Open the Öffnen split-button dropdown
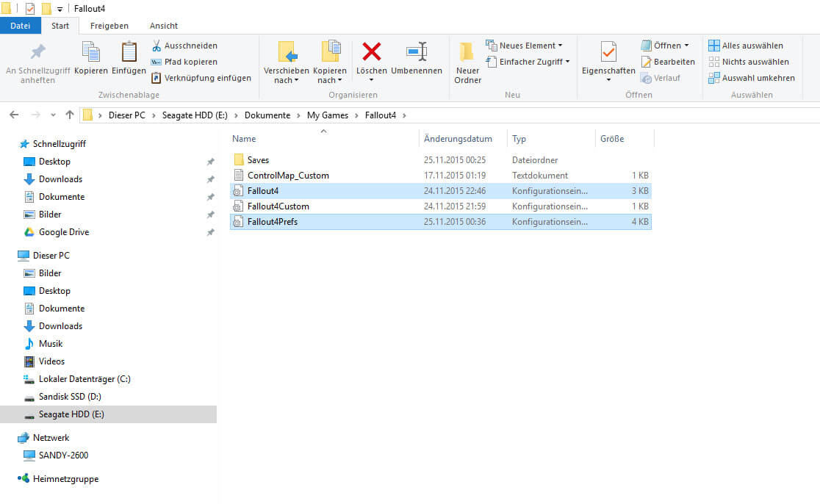This screenshot has width=820, height=504. pyautogui.click(x=687, y=46)
